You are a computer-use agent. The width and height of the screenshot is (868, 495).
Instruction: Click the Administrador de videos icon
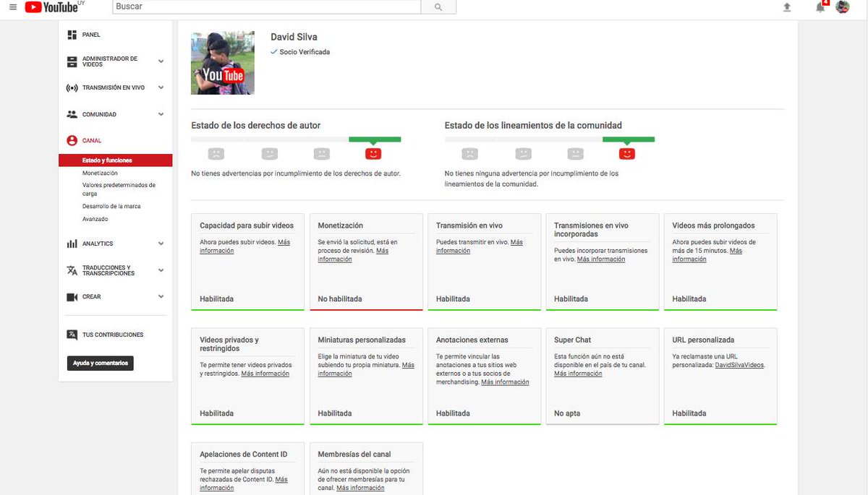click(x=72, y=61)
